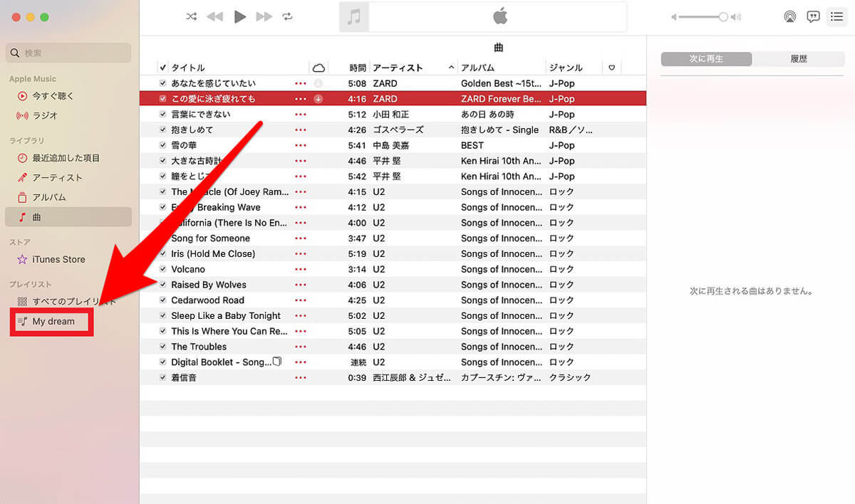The width and height of the screenshot is (855, 504).
Task: Open more options for 着信音
Action: pyautogui.click(x=301, y=377)
